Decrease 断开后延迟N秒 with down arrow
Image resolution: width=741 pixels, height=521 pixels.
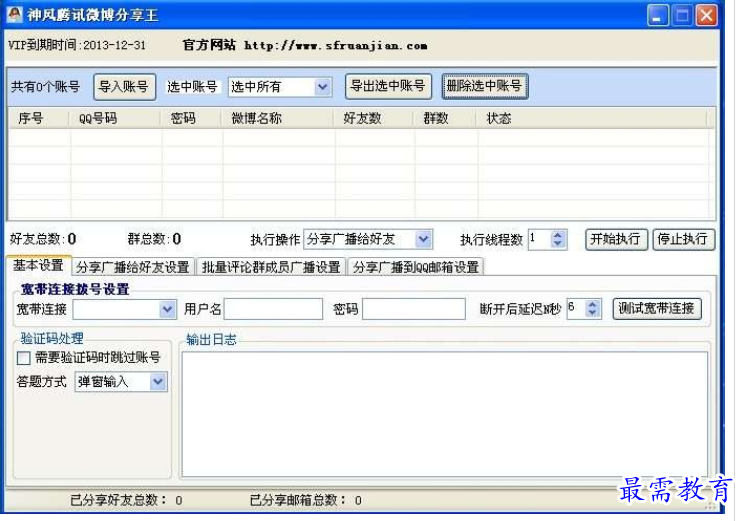593,313
